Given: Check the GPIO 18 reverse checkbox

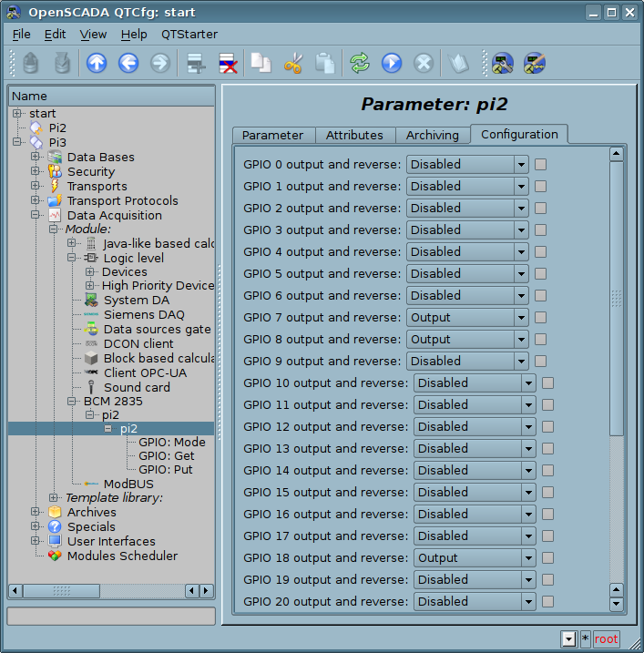Looking at the screenshot, I should [547, 558].
